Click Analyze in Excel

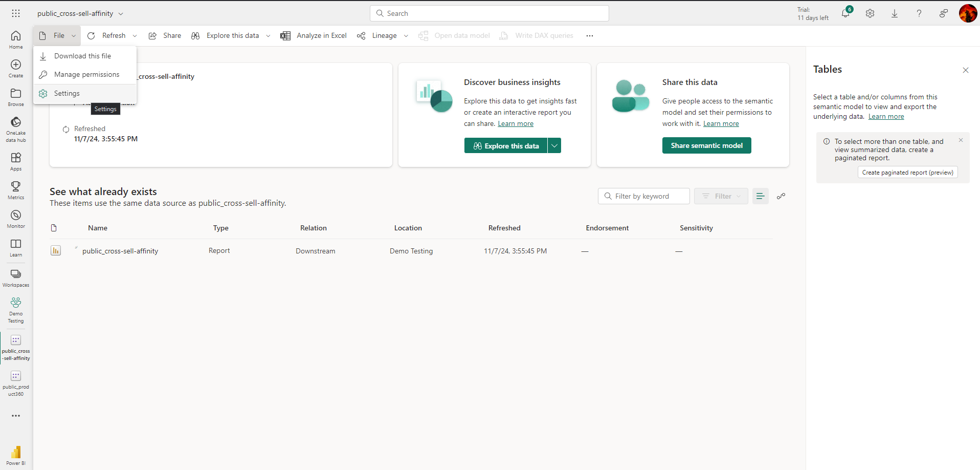pyautogui.click(x=314, y=36)
